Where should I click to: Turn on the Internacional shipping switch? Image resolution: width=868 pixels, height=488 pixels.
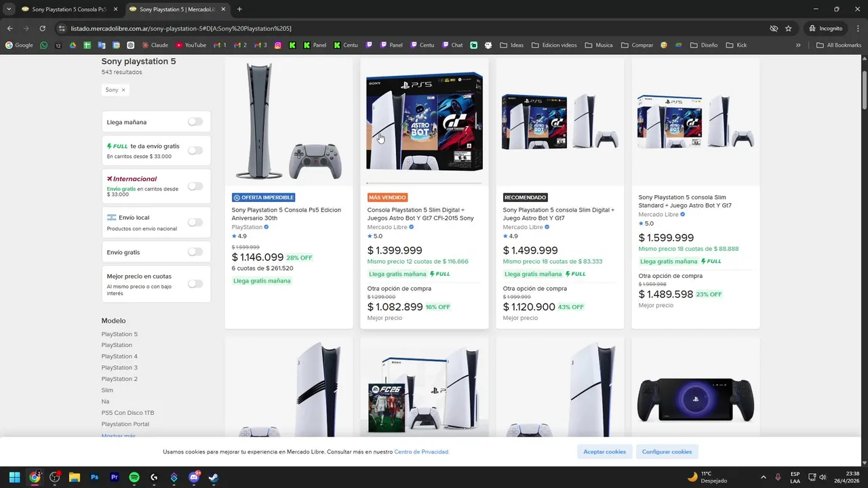195,186
